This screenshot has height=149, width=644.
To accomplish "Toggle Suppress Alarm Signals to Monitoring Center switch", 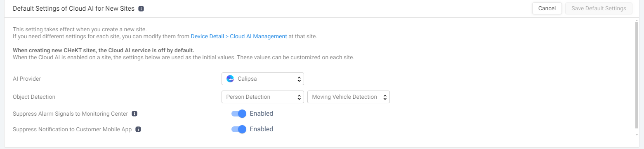I will [x=239, y=114].
